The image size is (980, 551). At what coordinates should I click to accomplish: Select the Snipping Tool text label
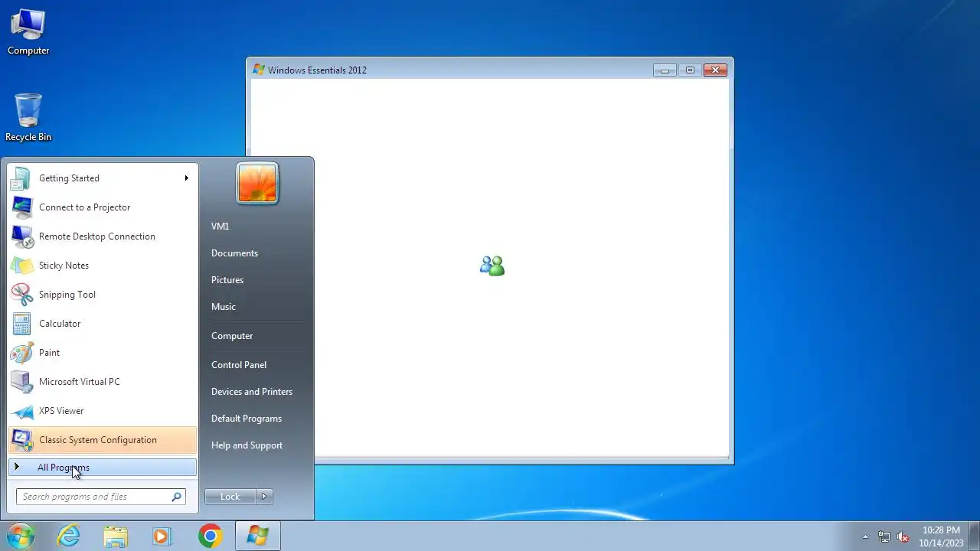67,295
